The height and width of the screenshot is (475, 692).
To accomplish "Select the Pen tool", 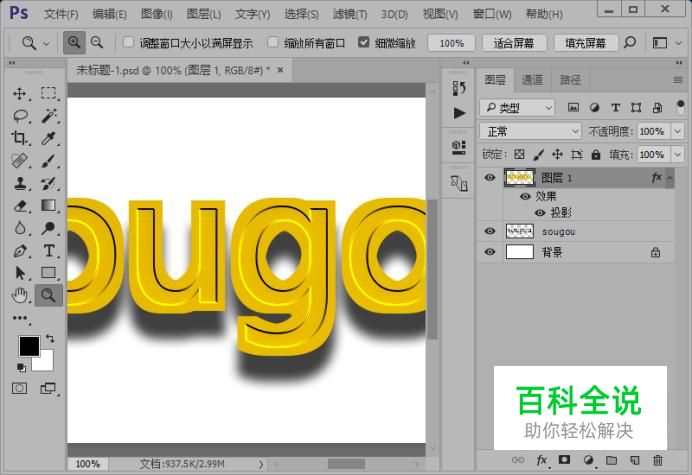I will pyautogui.click(x=19, y=251).
